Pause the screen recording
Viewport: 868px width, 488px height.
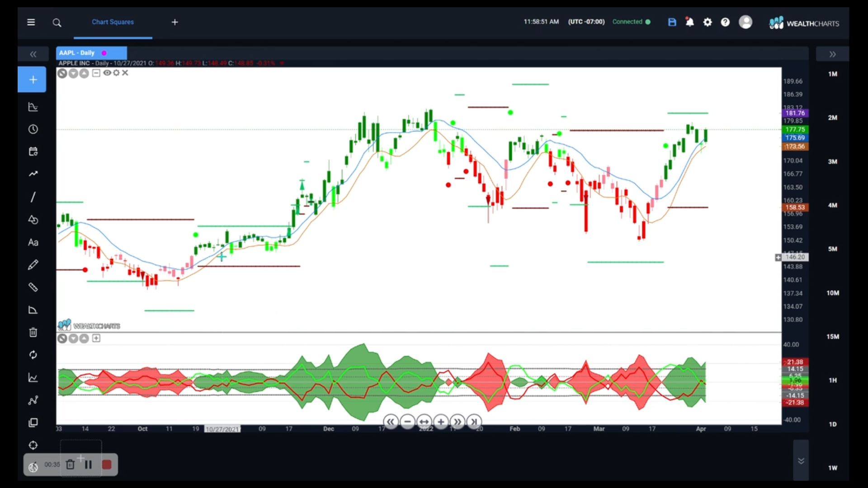coord(88,465)
